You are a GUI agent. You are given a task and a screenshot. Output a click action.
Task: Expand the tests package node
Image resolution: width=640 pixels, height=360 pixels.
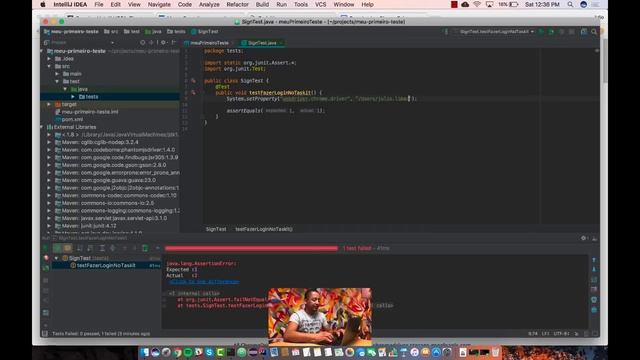pos(73,97)
